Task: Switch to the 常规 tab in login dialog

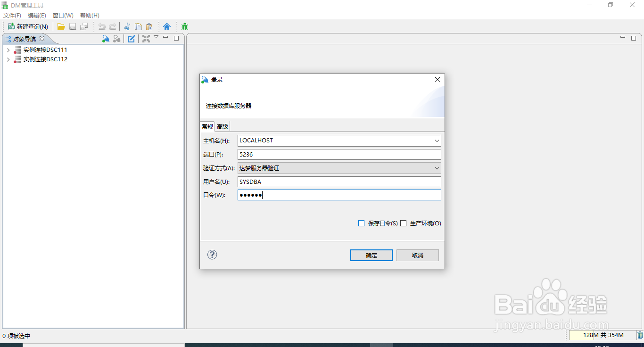Action: 207,126
